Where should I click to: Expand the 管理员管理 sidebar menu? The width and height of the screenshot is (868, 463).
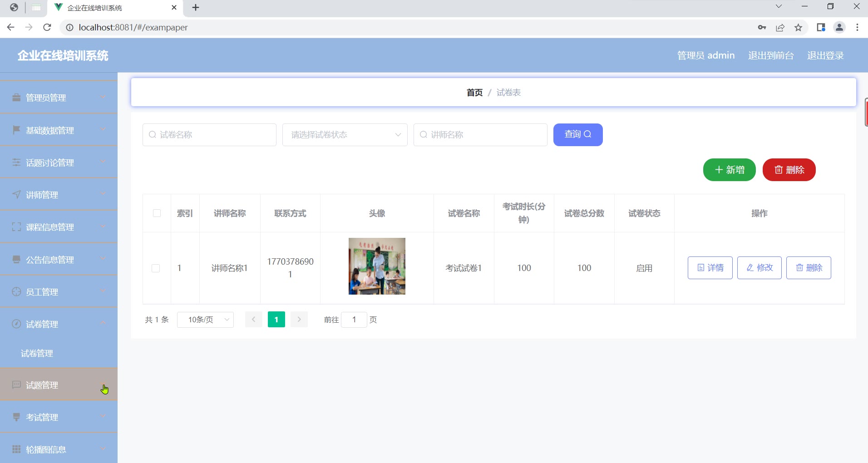(59, 98)
